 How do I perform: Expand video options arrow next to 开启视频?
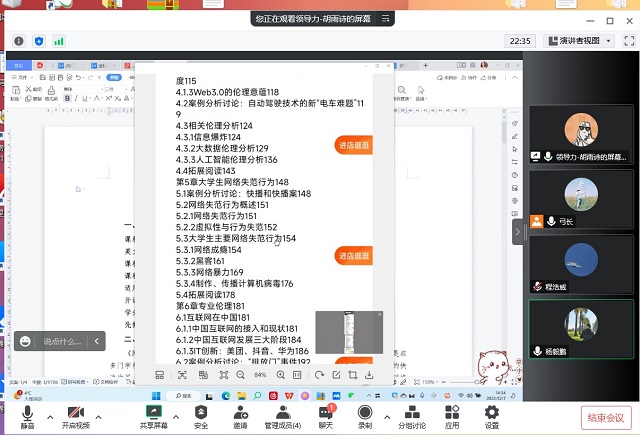click(x=98, y=417)
